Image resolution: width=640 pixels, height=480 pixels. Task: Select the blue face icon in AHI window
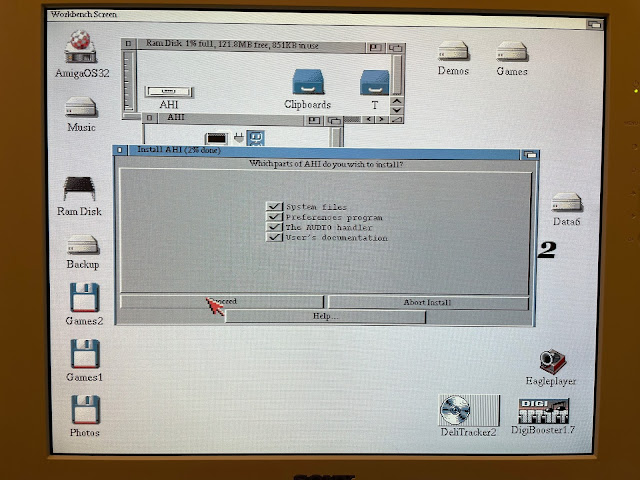click(256, 139)
